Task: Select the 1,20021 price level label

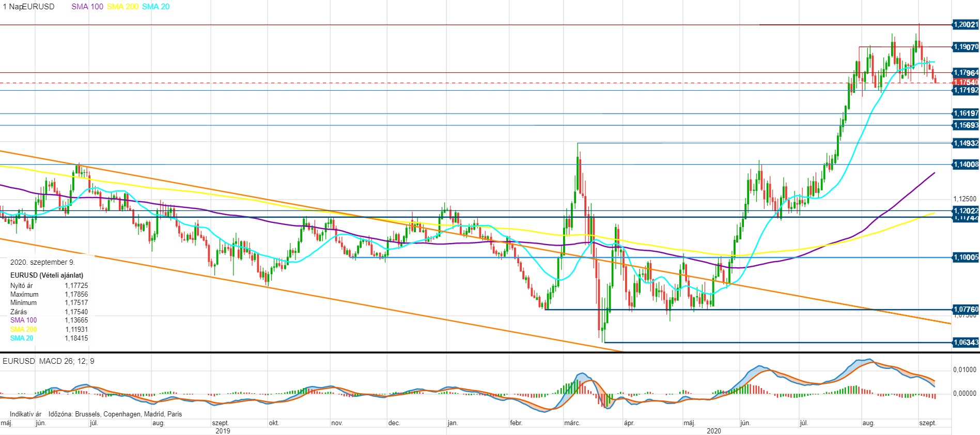Action: pyautogui.click(x=966, y=25)
